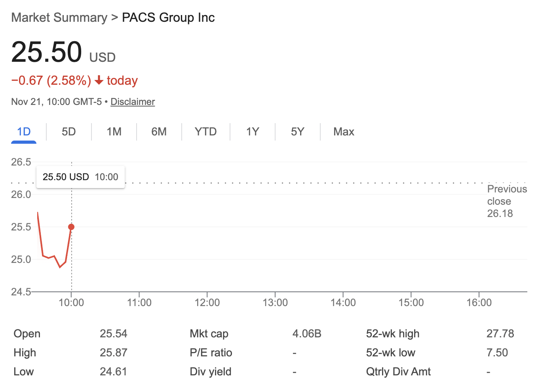This screenshot has width=559, height=392.
Task: Open the Disclaimer link
Action: (x=132, y=101)
